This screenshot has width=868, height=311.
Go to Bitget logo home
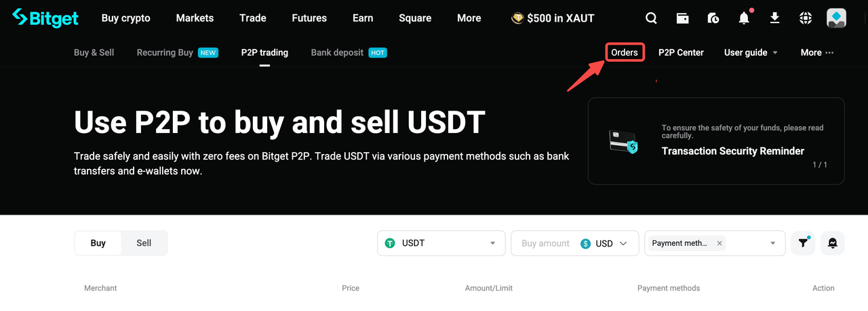click(45, 18)
